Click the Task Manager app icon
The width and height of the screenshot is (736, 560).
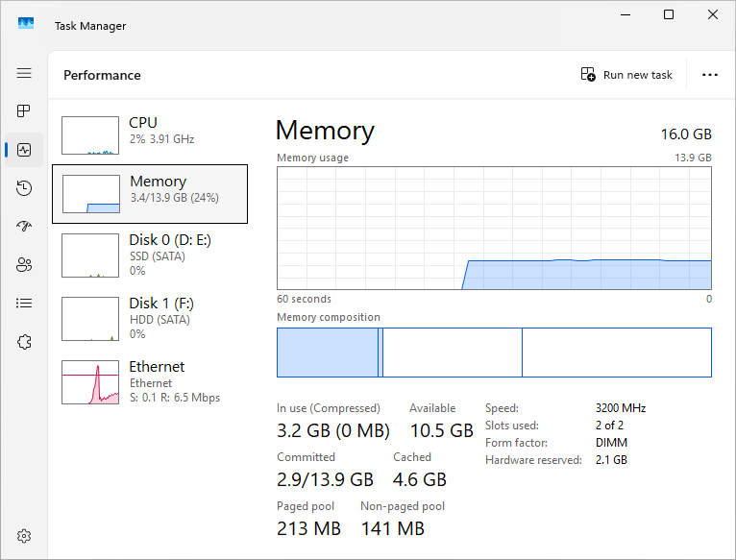26,23
